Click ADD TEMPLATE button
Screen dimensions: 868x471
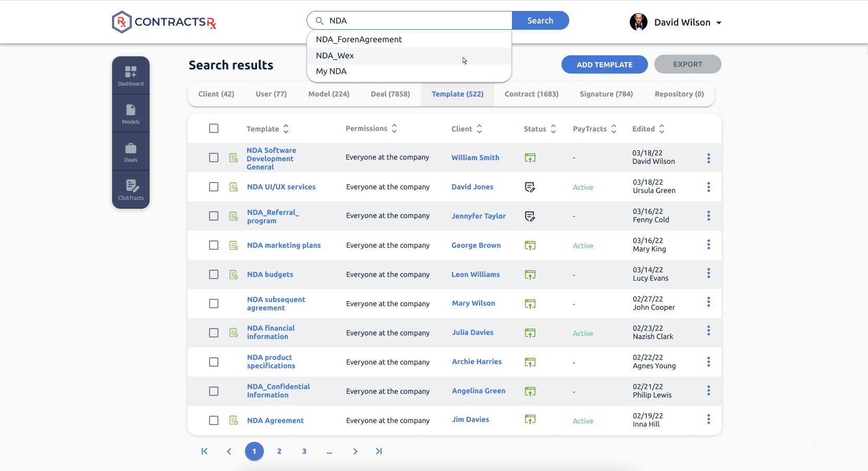point(605,65)
